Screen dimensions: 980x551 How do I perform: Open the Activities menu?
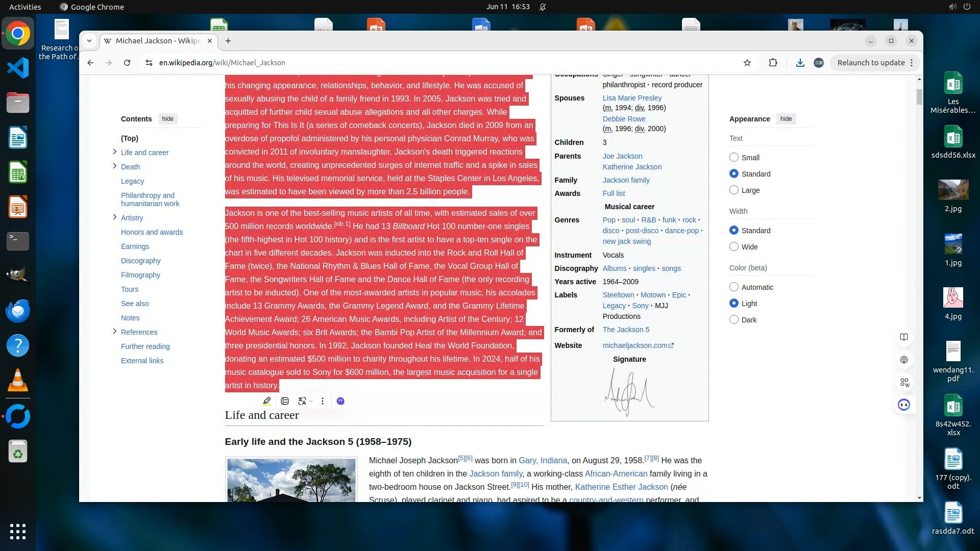(25, 7)
